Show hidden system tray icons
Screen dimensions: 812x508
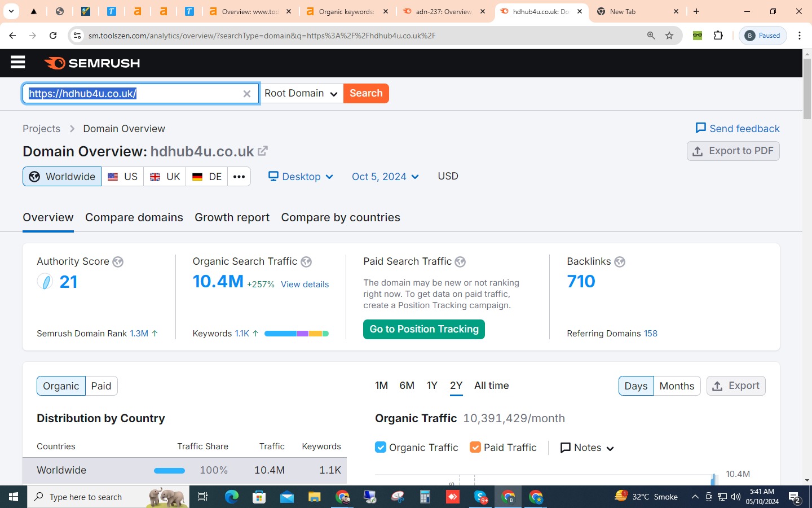click(695, 497)
